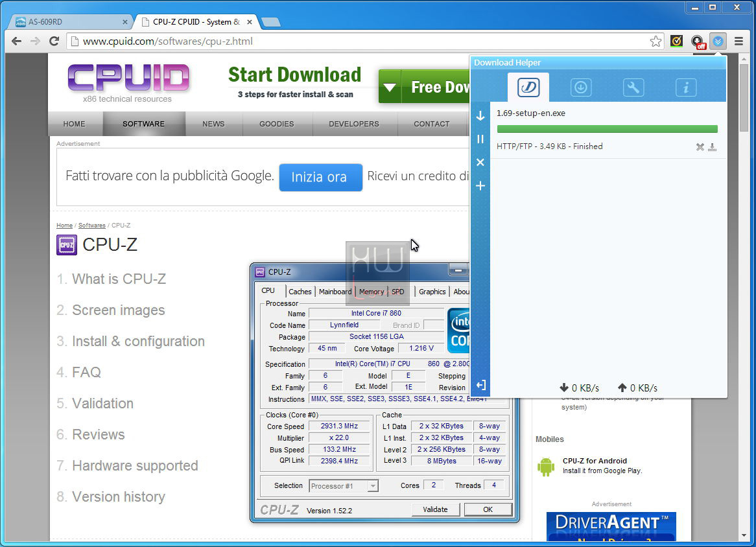Pause downloads with the sidebar pause icon
756x547 pixels.
point(480,139)
